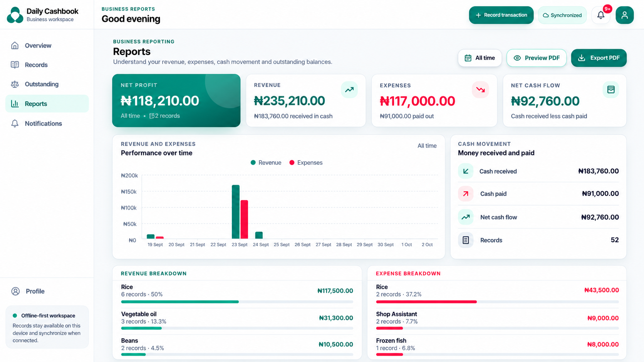The width and height of the screenshot is (644, 362).
Task: Click the Rice revenue progress bar
Action: (237, 302)
